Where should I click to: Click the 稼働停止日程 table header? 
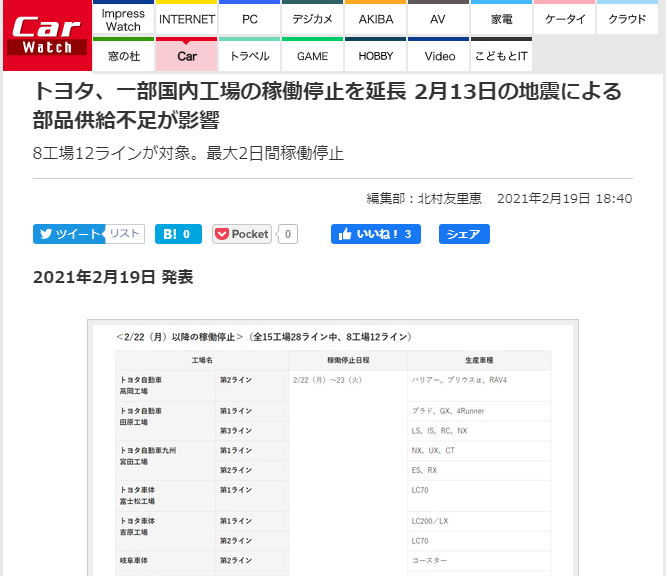348,360
